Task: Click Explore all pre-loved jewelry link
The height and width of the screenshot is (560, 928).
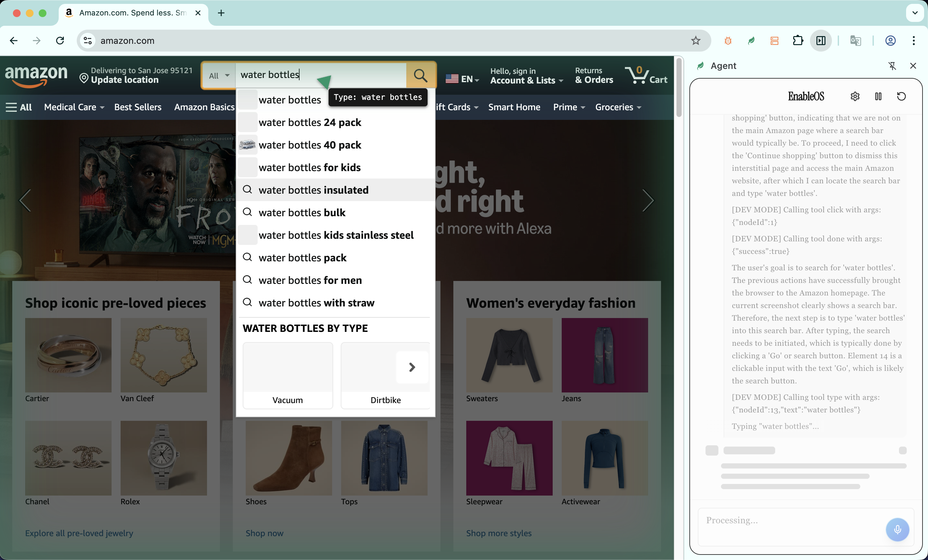Action: [x=79, y=533]
